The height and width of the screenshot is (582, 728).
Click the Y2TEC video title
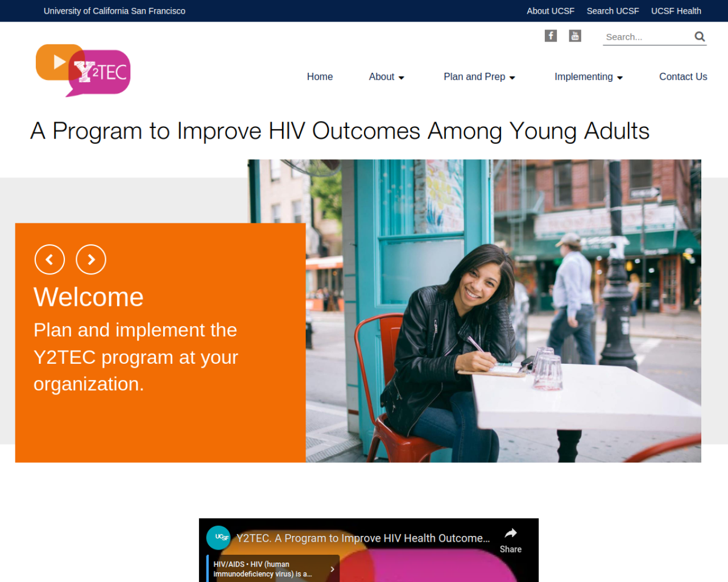pos(363,538)
